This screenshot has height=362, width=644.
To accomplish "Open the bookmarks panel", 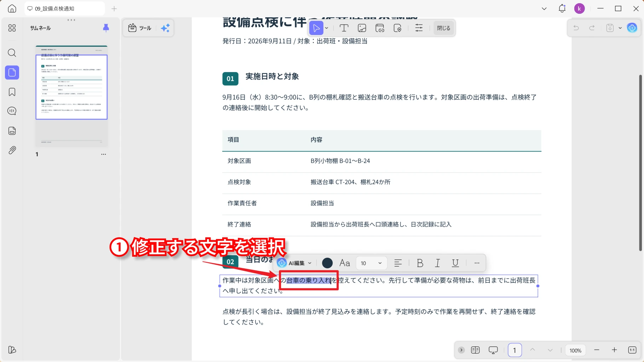I will 12,92.
